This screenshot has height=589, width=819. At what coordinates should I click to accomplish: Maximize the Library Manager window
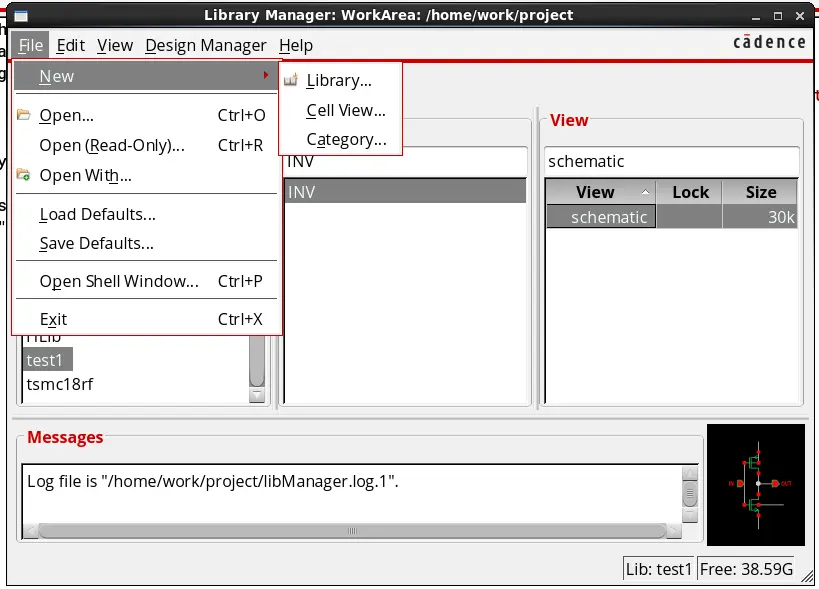(778, 16)
